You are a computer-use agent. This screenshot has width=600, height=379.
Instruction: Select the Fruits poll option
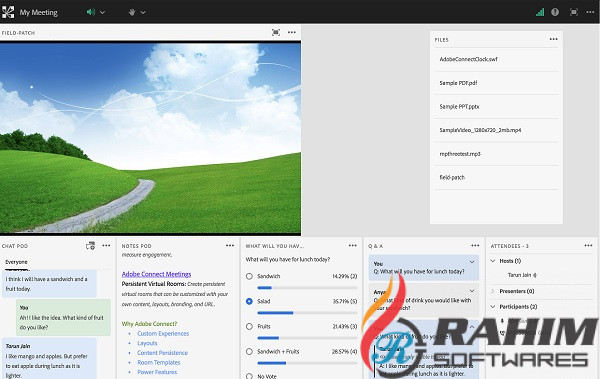[x=249, y=327]
